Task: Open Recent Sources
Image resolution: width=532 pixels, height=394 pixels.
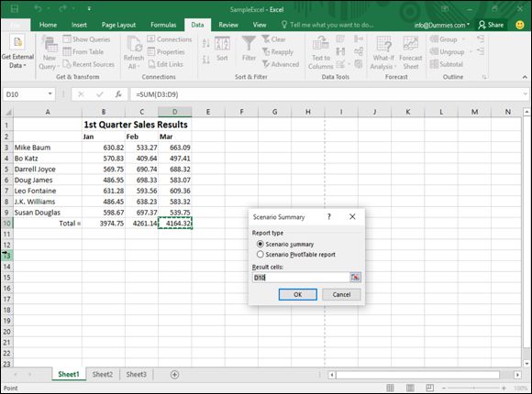Action: click(89, 64)
